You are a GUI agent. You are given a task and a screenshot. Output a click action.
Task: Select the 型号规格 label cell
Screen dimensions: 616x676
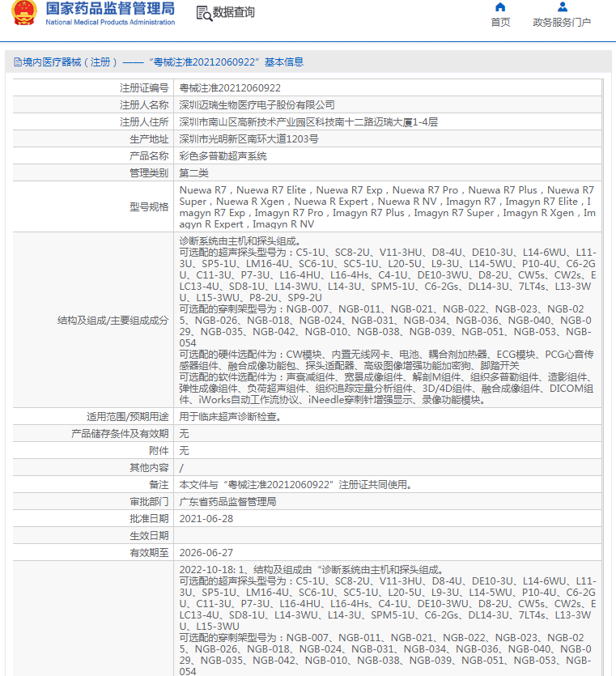92,207
